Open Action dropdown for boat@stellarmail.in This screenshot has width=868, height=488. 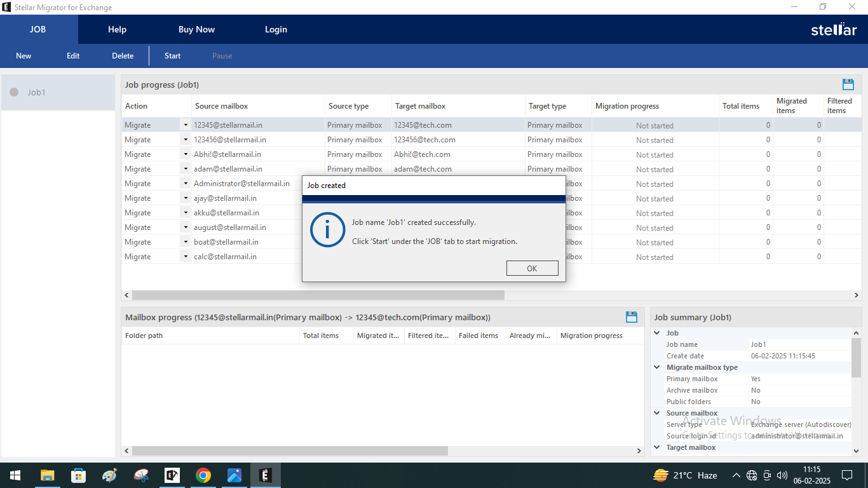click(186, 242)
